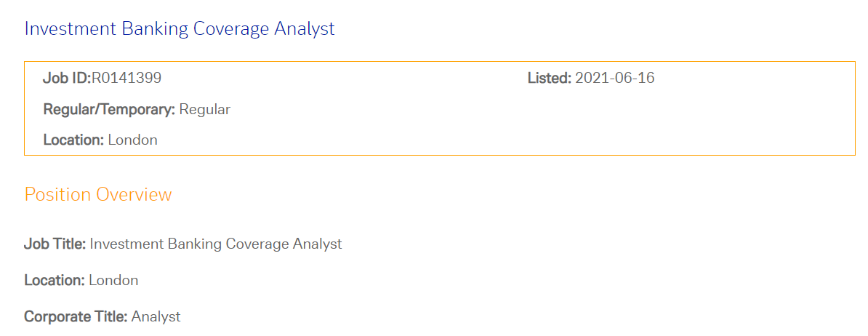Select the Job Title label

[55, 244]
